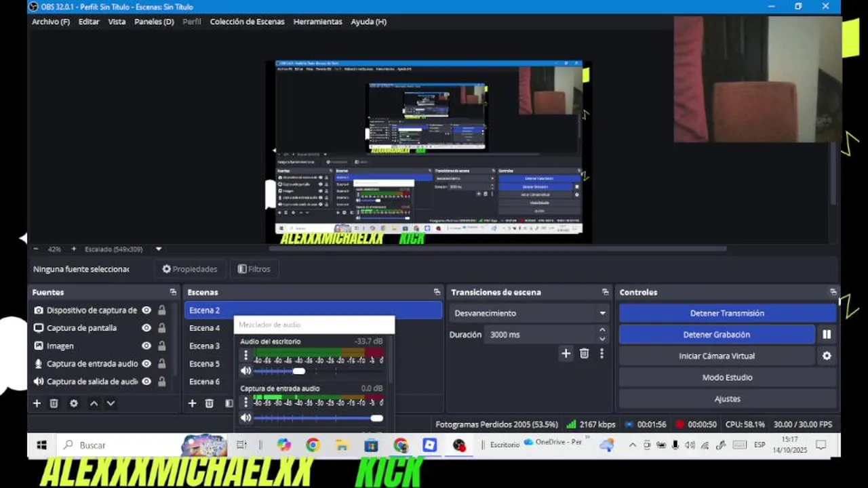Open Captura de entrada audio three-dot menu

pos(245,402)
